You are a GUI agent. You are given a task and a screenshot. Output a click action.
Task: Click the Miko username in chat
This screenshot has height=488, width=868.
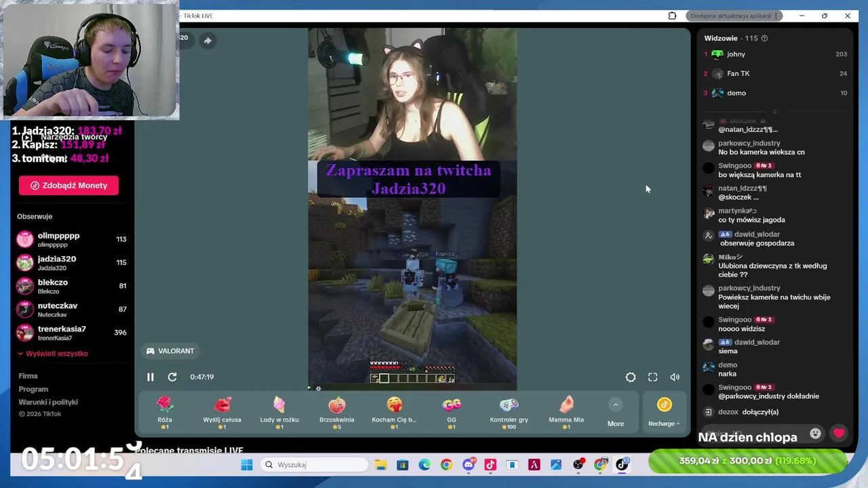click(730, 257)
